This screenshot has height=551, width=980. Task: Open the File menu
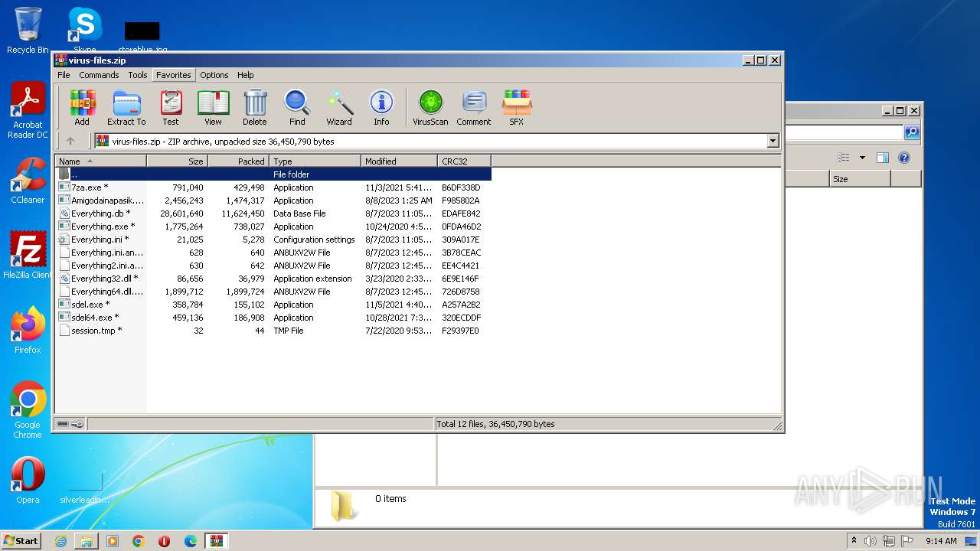[64, 75]
